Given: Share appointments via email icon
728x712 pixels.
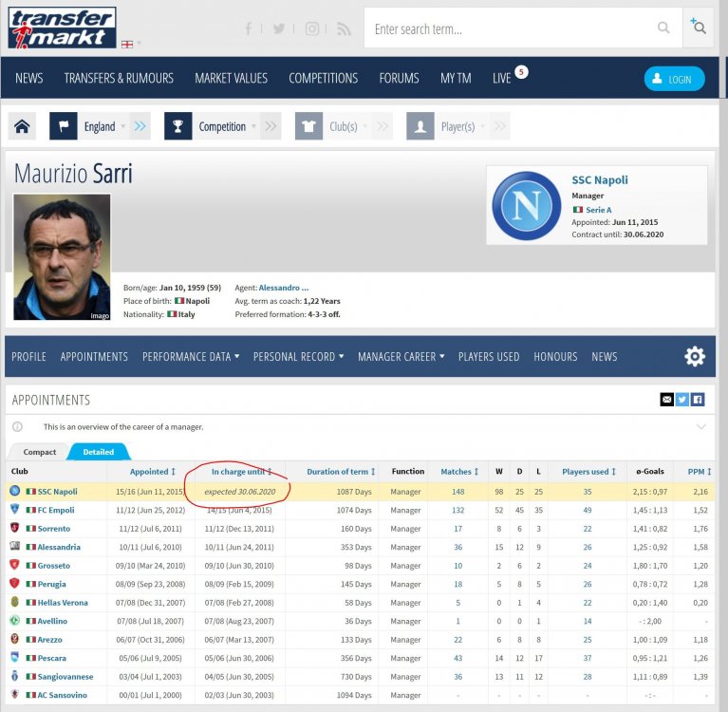Looking at the screenshot, I should (666, 400).
